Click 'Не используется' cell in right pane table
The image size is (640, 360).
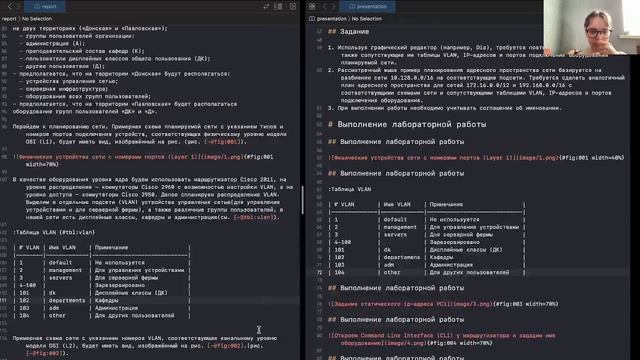(x=454, y=220)
